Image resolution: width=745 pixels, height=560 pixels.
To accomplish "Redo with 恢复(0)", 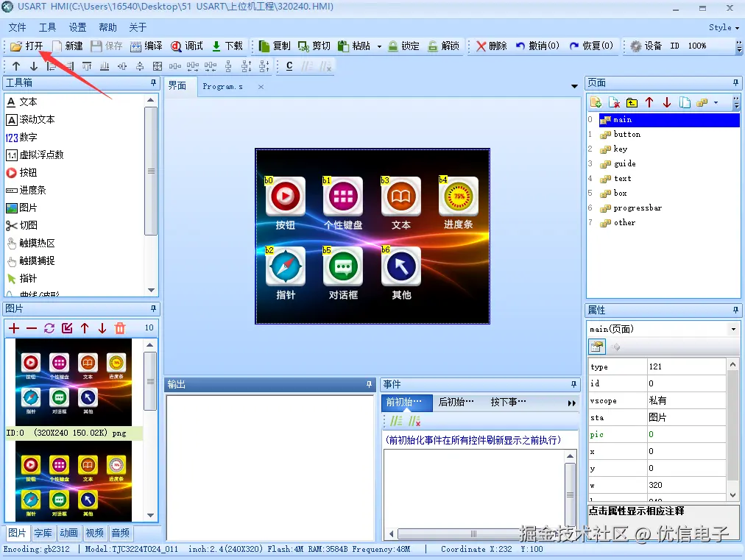I will coord(592,46).
